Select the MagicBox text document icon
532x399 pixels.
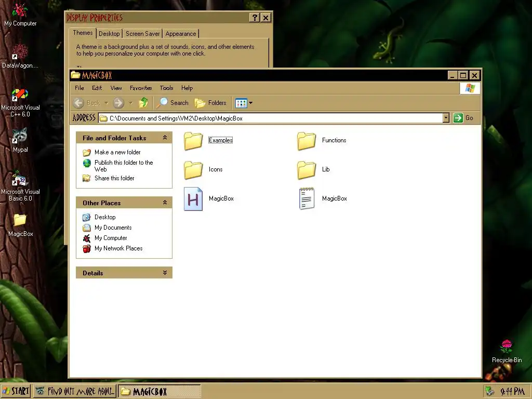coord(307,199)
